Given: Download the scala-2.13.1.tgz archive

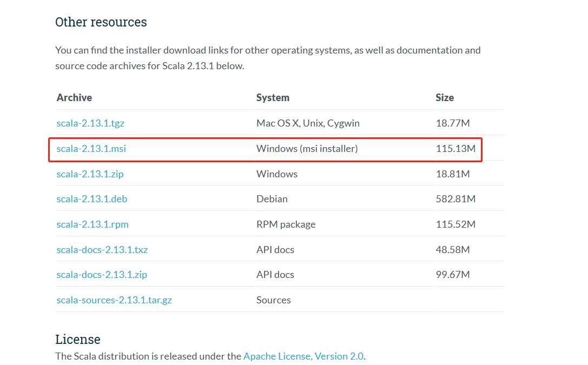Looking at the screenshot, I should (90, 123).
